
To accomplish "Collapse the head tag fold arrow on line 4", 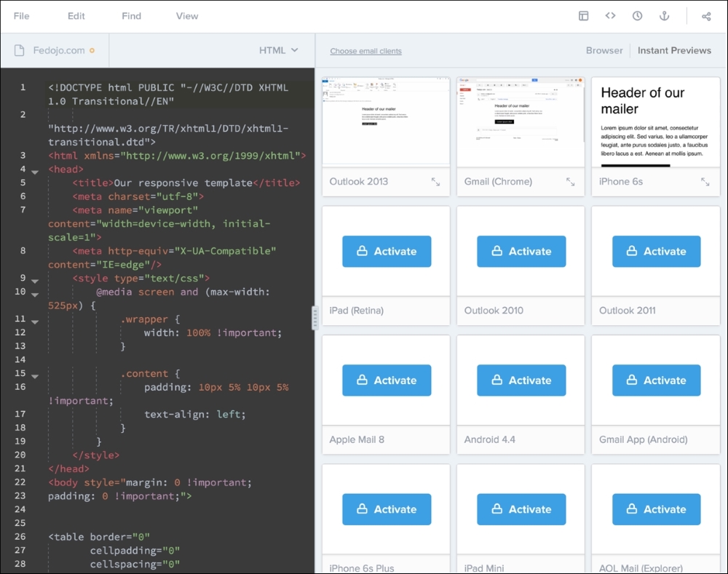I will coord(35,172).
